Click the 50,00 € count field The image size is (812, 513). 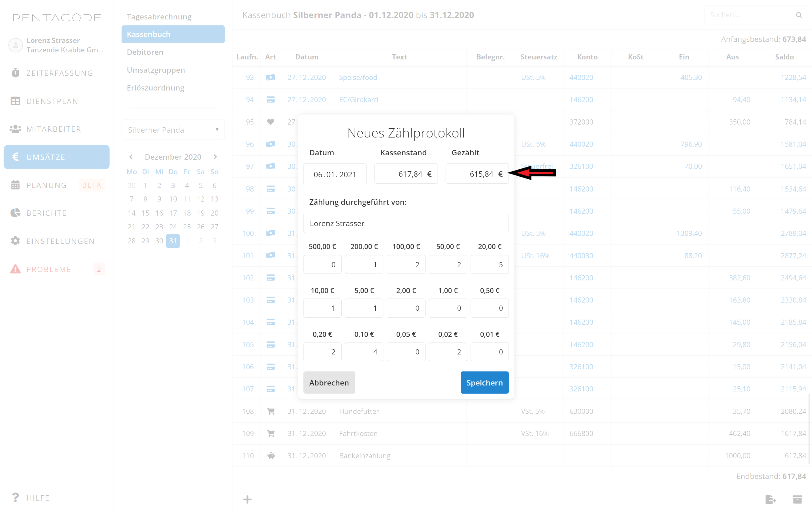tap(447, 264)
